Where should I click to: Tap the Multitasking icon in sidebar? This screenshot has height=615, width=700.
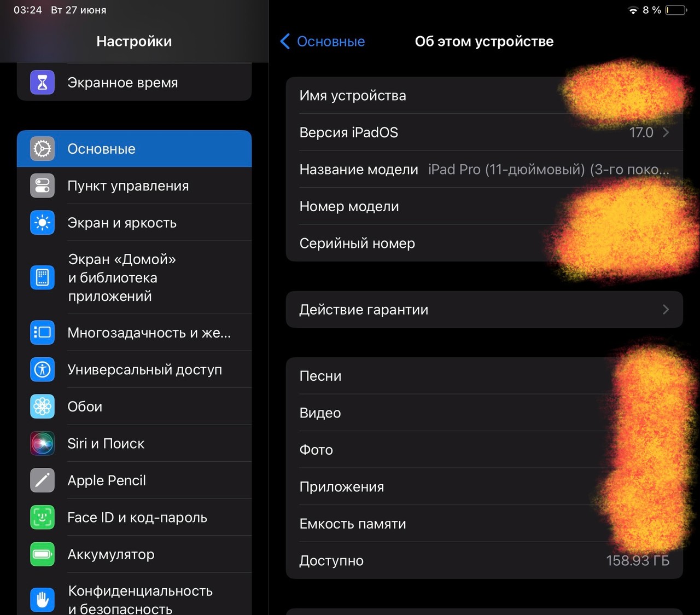pos(42,333)
